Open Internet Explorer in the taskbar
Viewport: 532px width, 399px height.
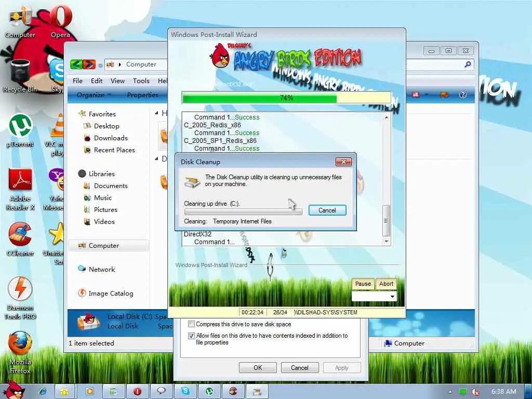pos(43,391)
